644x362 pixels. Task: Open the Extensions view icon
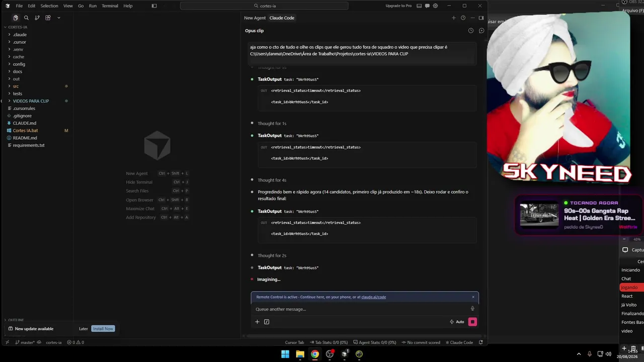(x=48, y=18)
